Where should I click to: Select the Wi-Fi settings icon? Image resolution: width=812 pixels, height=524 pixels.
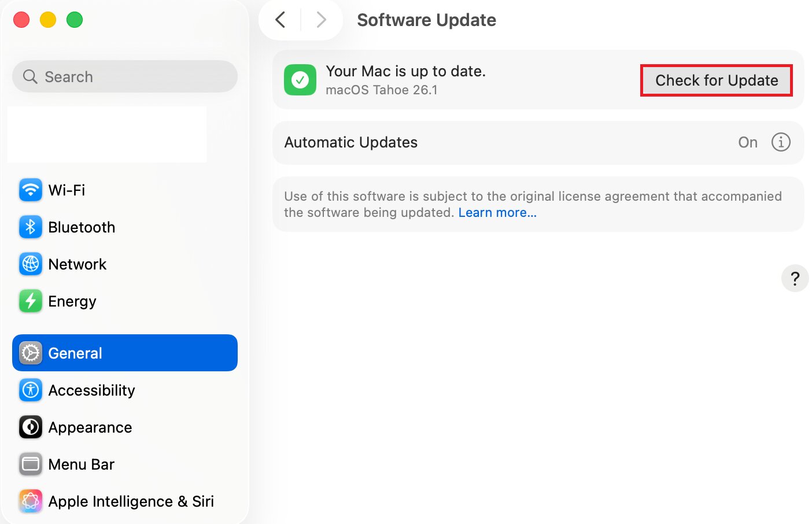point(30,190)
